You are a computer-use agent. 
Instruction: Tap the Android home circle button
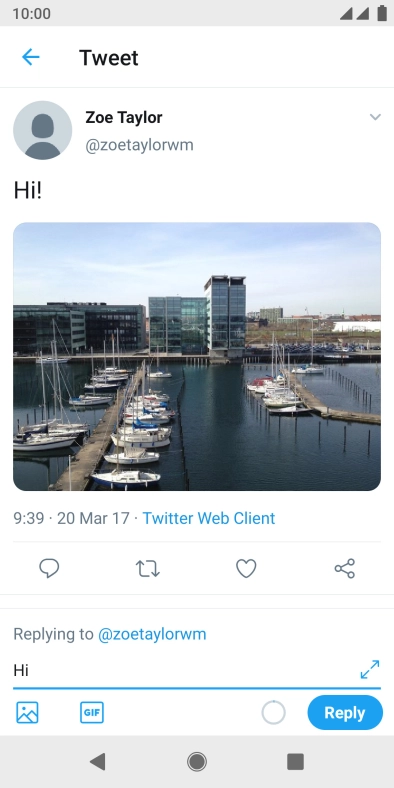(197, 762)
